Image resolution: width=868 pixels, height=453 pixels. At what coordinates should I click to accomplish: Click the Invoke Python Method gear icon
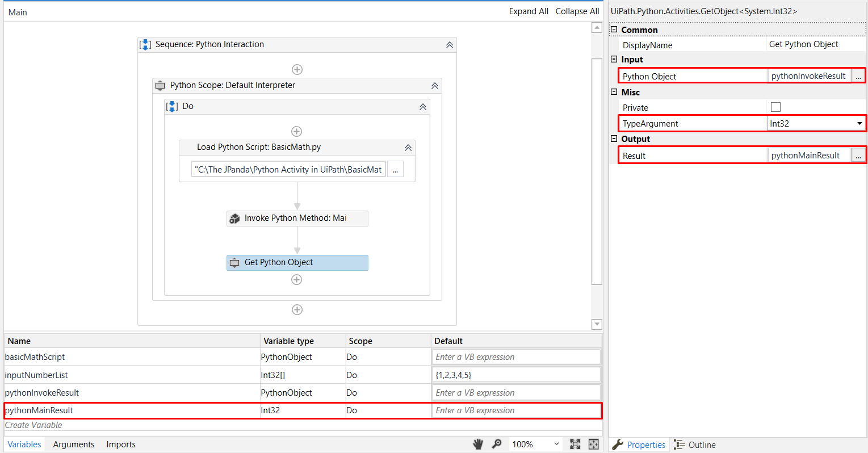[x=234, y=218]
